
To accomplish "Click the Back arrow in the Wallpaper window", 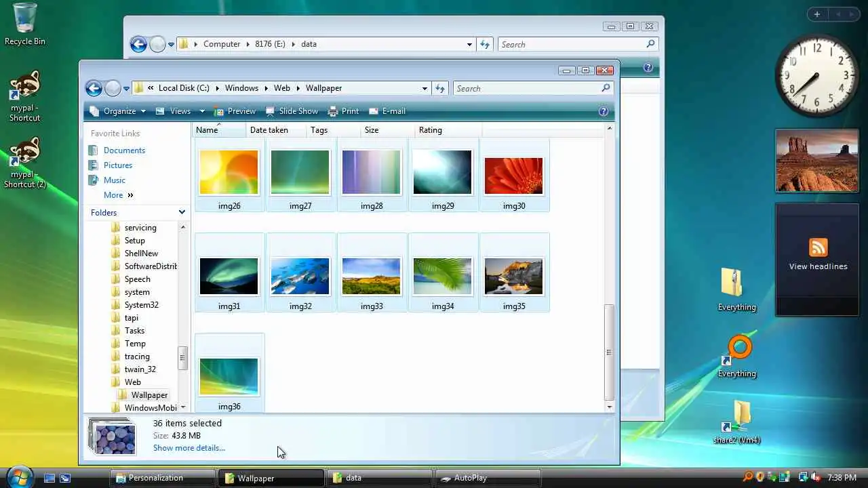I will click(x=94, y=88).
